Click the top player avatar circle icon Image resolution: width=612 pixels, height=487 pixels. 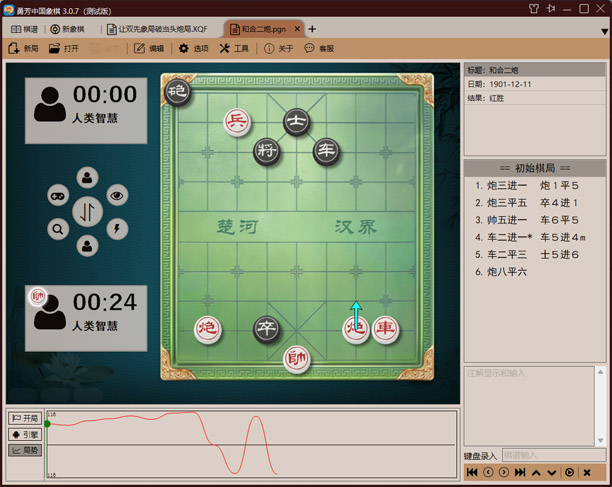pos(87,179)
